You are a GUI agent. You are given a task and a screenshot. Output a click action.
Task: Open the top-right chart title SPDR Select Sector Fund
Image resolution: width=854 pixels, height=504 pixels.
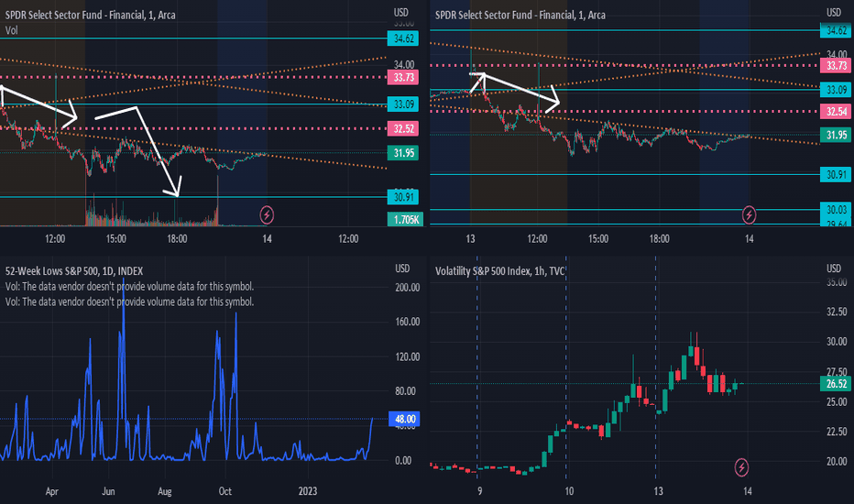[x=520, y=15]
